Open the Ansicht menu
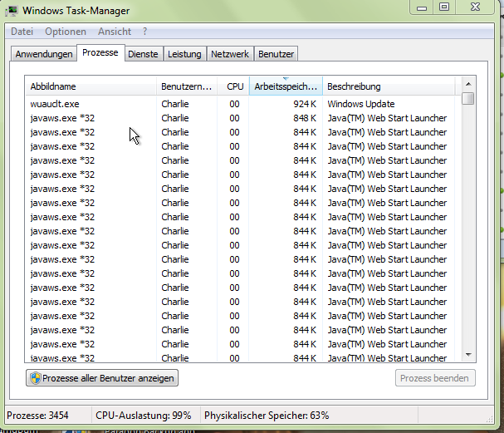Viewport: 504px width, 433px height. point(115,32)
